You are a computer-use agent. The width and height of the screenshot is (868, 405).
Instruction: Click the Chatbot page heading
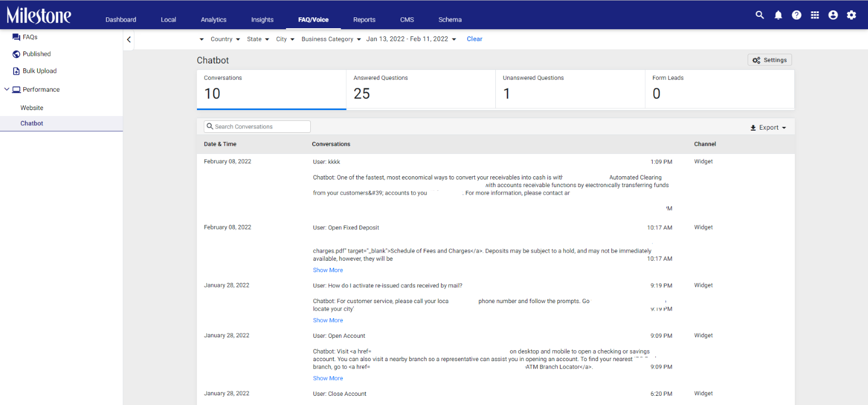tap(213, 60)
